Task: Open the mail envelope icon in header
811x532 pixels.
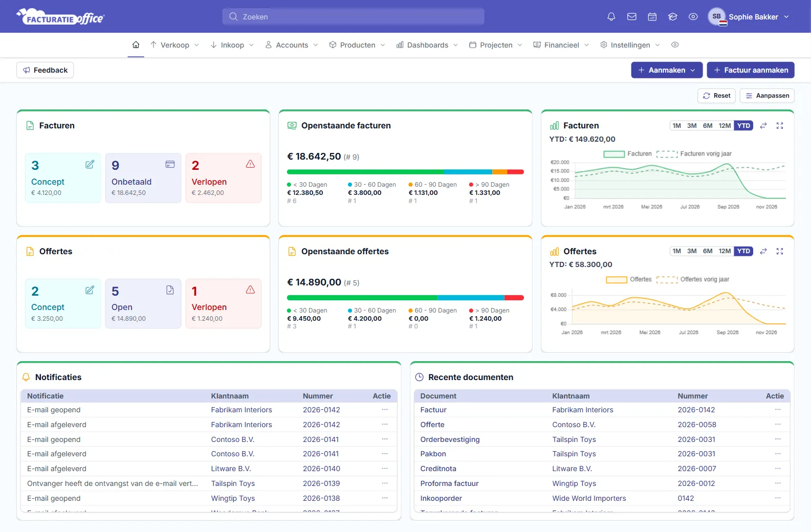Action: coord(632,16)
